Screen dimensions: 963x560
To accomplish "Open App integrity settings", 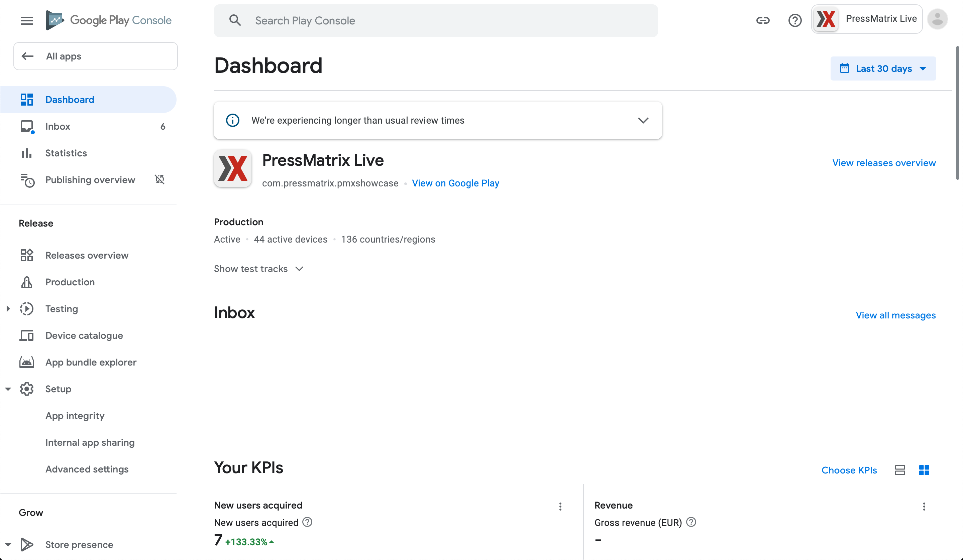I will [x=75, y=416].
